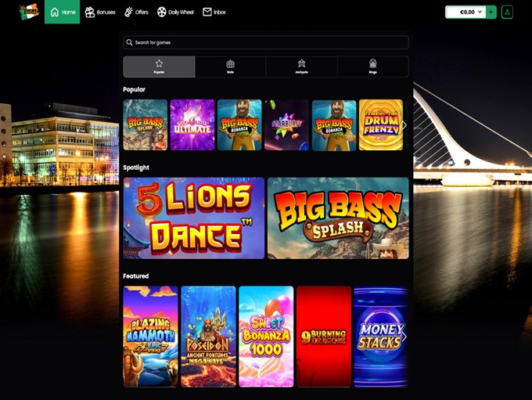Go to the Offers section
The height and width of the screenshot is (400, 532).
click(136, 12)
